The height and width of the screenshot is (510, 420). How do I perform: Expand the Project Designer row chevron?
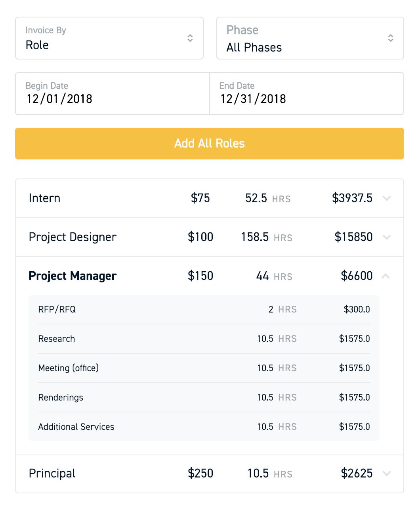[x=387, y=237]
